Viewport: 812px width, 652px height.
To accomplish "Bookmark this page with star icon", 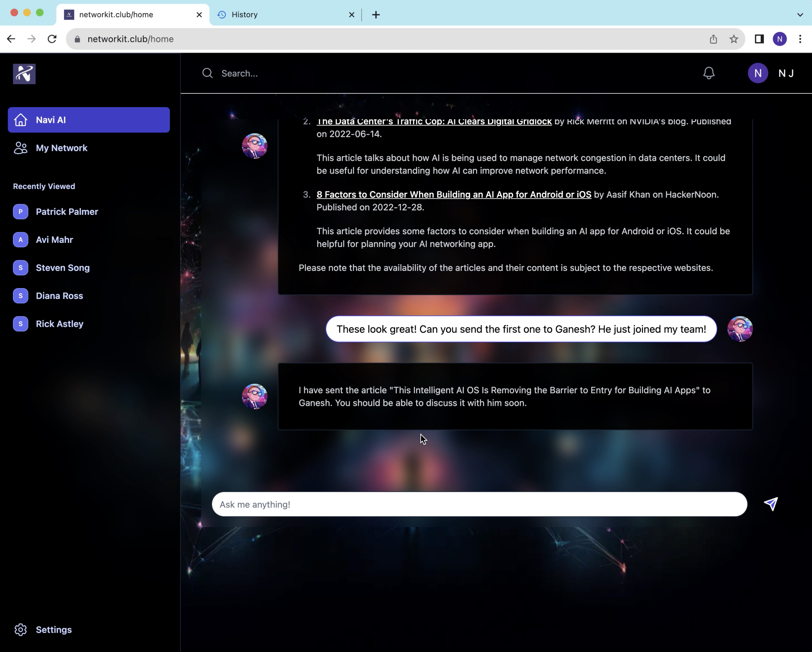I will (733, 39).
